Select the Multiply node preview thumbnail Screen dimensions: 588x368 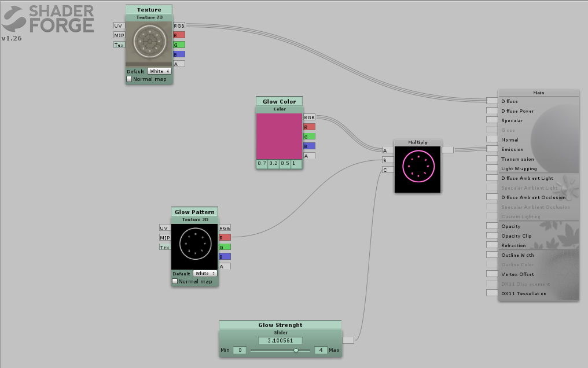click(418, 170)
